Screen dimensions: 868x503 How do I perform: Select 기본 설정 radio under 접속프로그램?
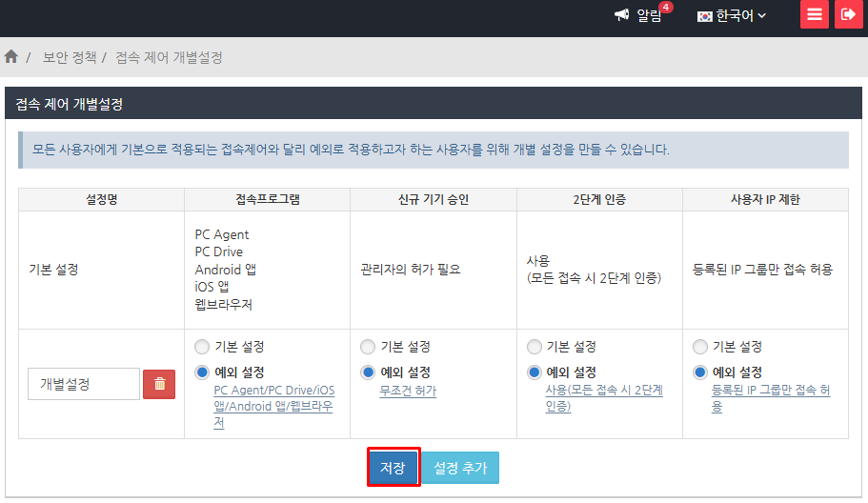point(201,347)
